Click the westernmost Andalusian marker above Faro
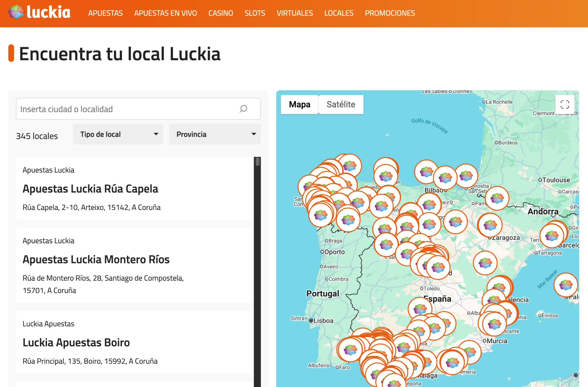Screen dimensions: 588x387 [350, 349]
